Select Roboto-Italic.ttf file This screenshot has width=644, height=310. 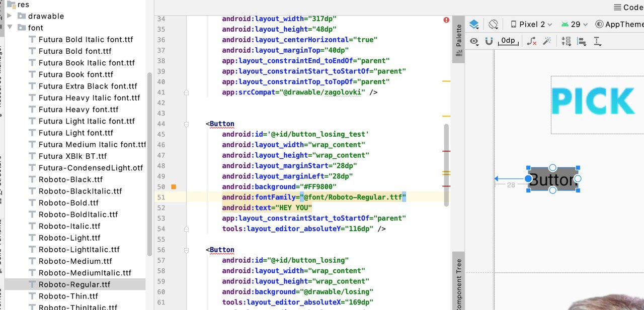tap(69, 226)
